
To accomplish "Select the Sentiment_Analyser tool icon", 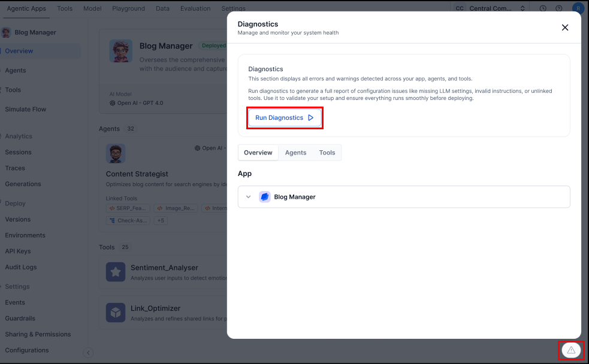I will [x=116, y=272].
